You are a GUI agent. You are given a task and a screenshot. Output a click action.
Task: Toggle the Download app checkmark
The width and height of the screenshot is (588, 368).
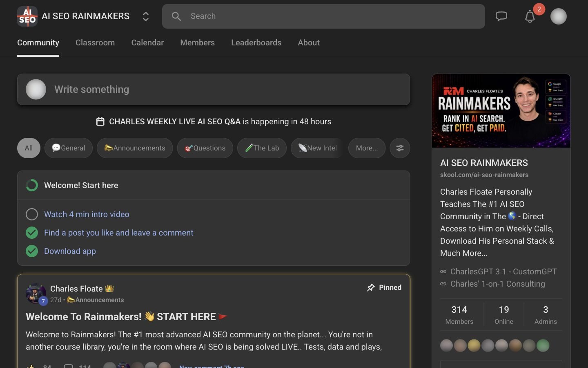(x=32, y=251)
